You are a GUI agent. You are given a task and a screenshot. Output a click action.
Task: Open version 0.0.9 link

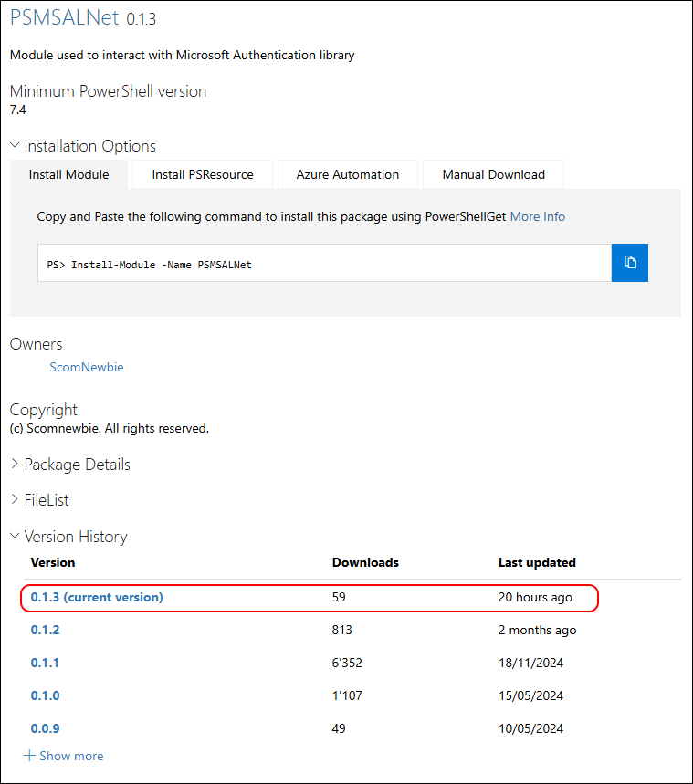click(x=45, y=728)
